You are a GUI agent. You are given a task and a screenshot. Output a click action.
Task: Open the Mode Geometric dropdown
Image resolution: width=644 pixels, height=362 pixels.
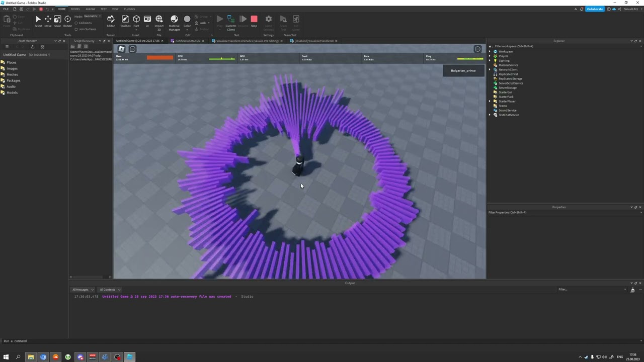coord(93,16)
